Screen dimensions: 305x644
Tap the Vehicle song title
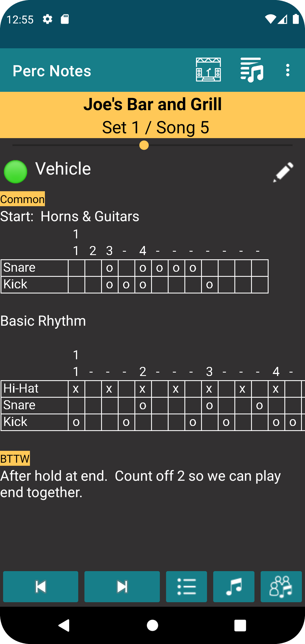(63, 169)
